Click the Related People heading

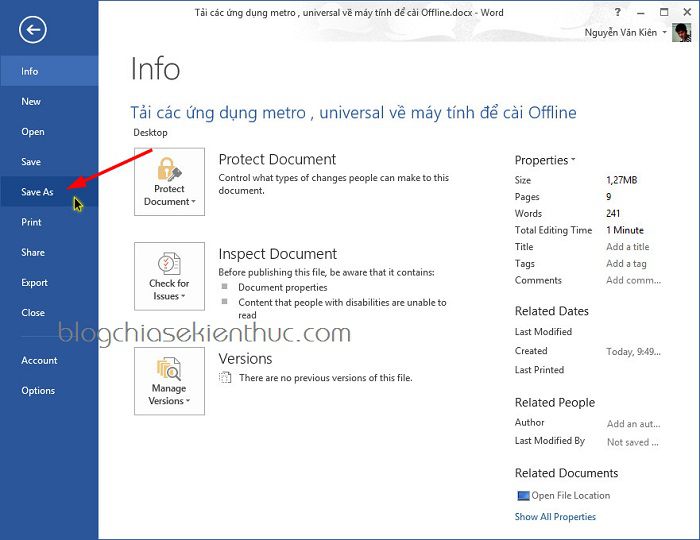(554, 403)
